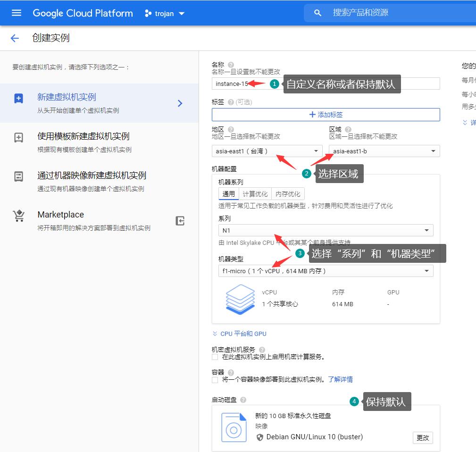Click the 机器配置 section heading
This screenshot has width=476, height=452.
224,169
